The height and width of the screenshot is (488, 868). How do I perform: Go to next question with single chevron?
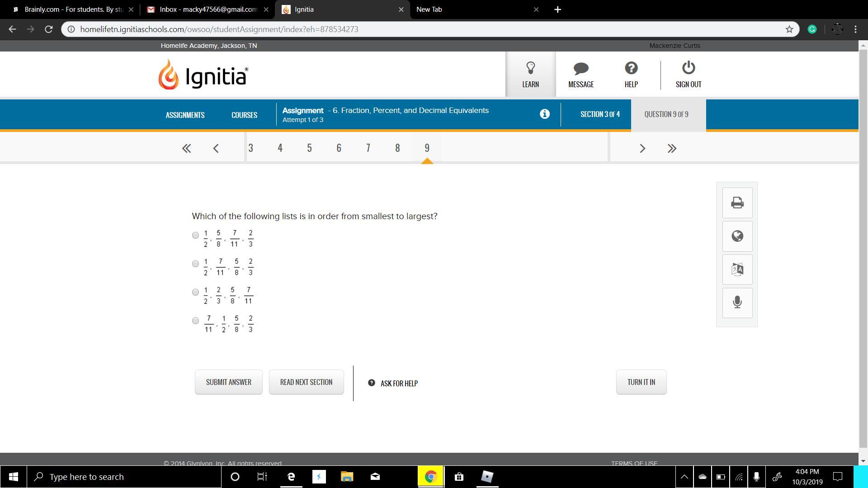coord(642,148)
